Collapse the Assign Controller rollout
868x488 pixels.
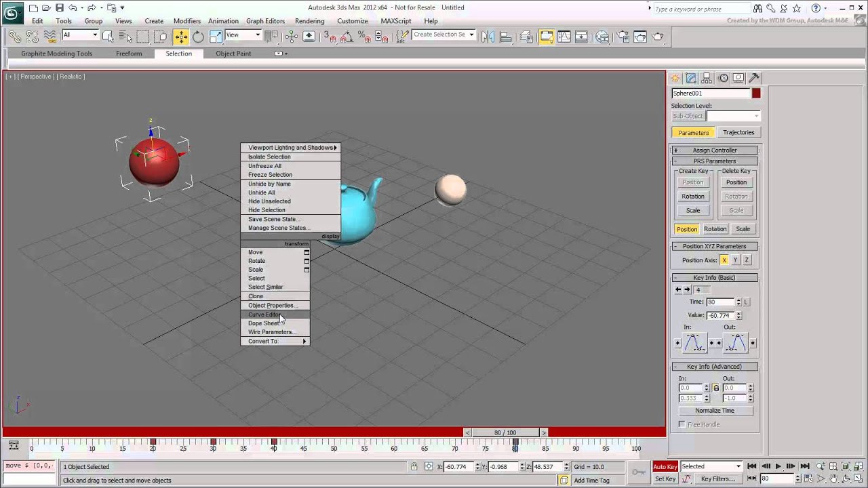click(715, 150)
